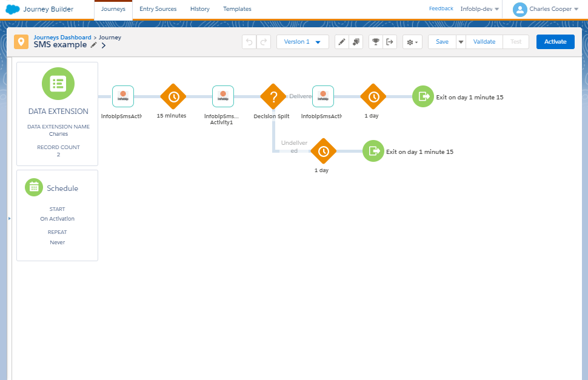588x380 pixels.
Task: Switch to the Entry Sources tab
Action: [158, 9]
